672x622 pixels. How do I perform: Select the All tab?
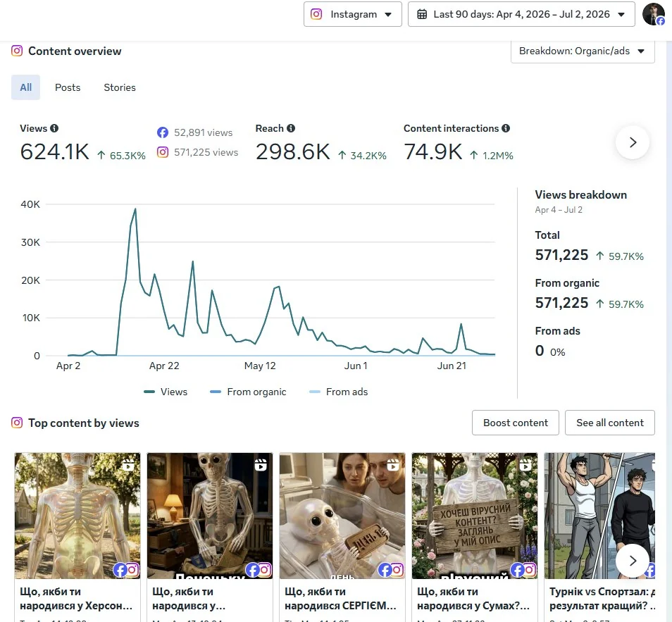tap(26, 87)
